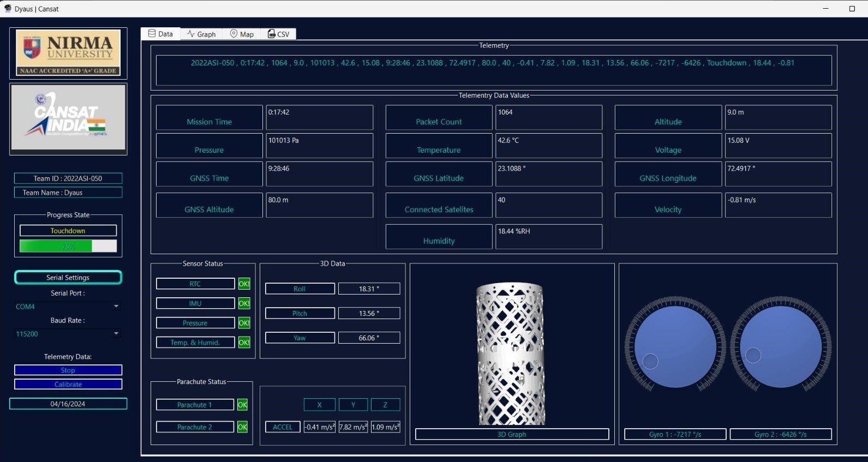Click the Gyro 2 dial
Screen dimensions: 868x462
pyautogui.click(x=781, y=346)
